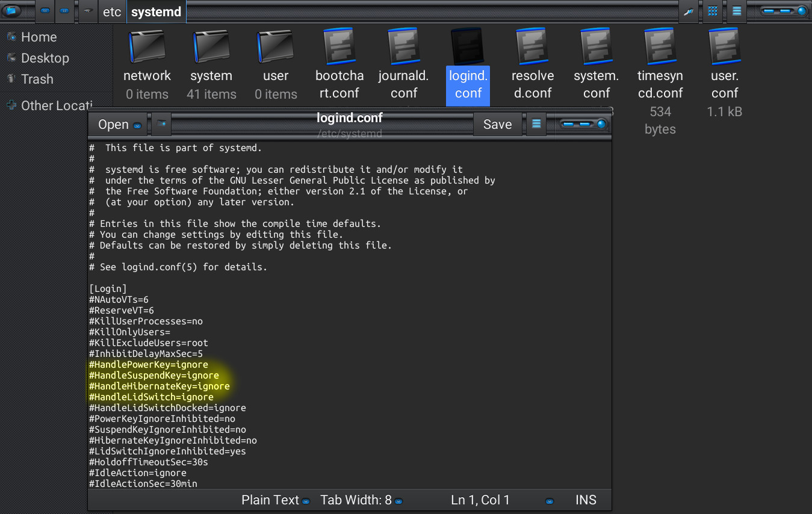Place cursor on #KillOnlyUsers= line
812x514 pixels.
pyautogui.click(x=129, y=332)
